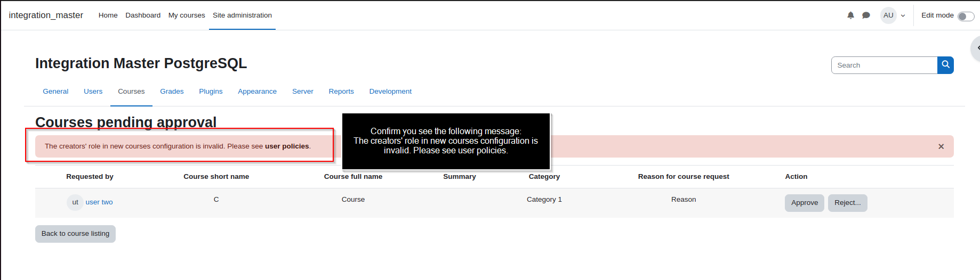Switch to the Grades tab
The width and height of the screenshot is (980, 280).
172,92
